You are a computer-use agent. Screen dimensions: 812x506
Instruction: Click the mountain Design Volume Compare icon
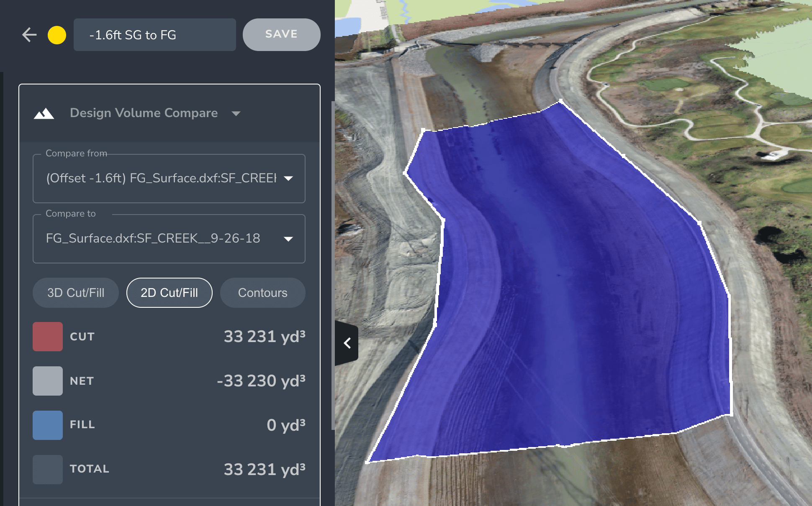point(44,113)
